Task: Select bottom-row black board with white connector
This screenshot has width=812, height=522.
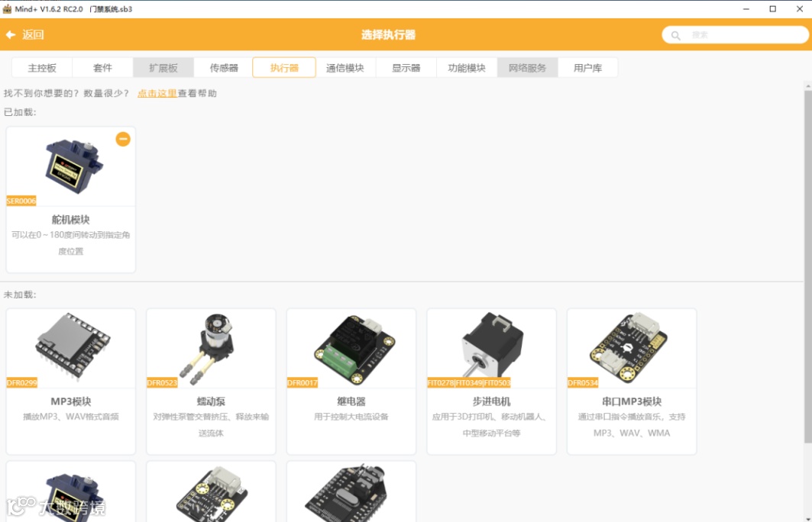Action: point(212,491)
